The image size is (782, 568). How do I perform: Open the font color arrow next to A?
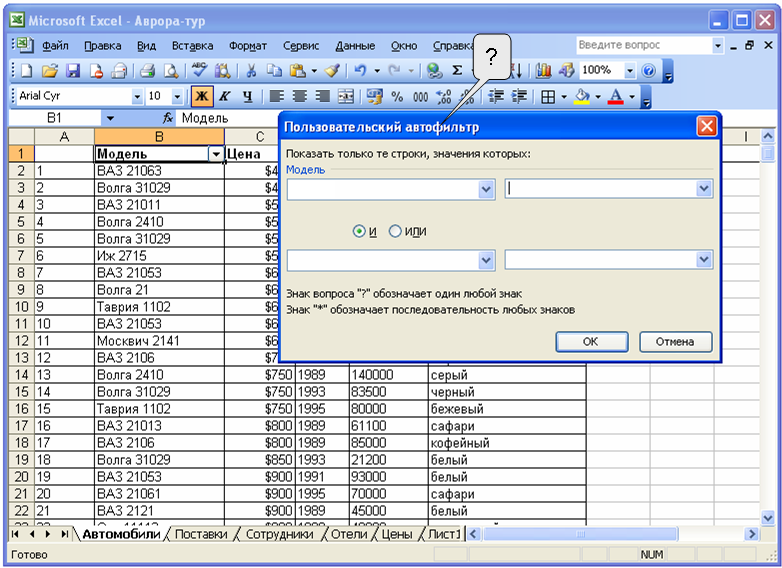[632, 97]
